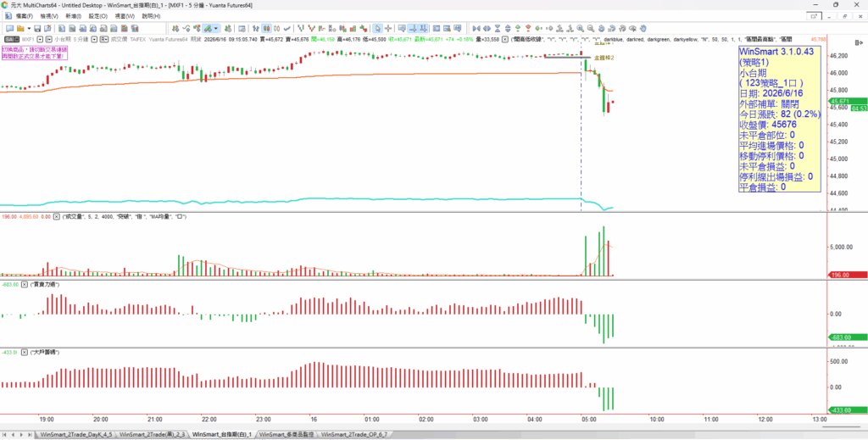Select the arrow pointer tool
Image resolution: width=868 pixels, height=440 pixels.
click(377, 28)
